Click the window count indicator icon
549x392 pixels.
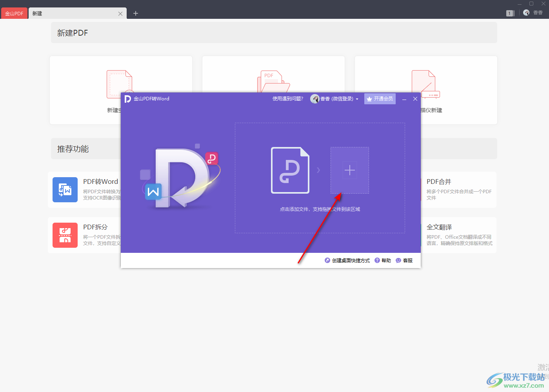tap(510, 13)
